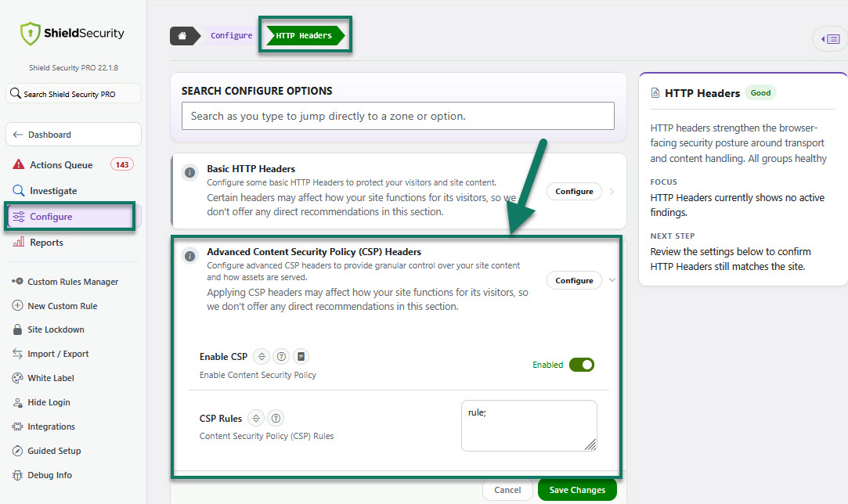Viewport: 848px width, 504px height.
Task: Click the home breadcrumb icon
Action: (182, 36)
